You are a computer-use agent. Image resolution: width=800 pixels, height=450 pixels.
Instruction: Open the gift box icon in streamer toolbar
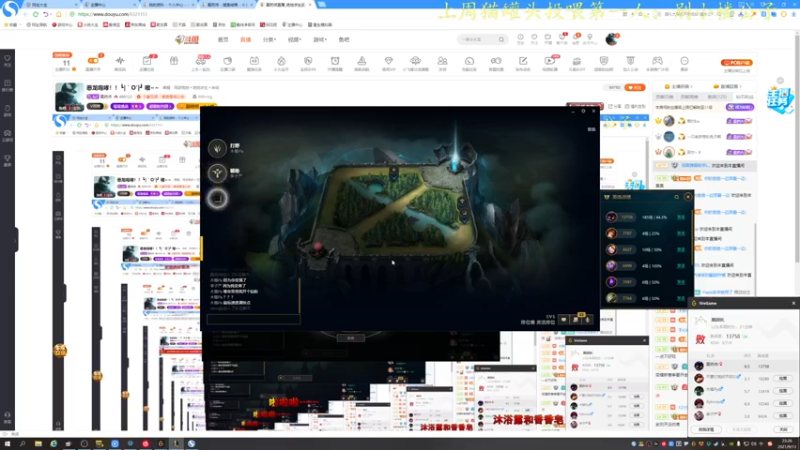(174, 61)
